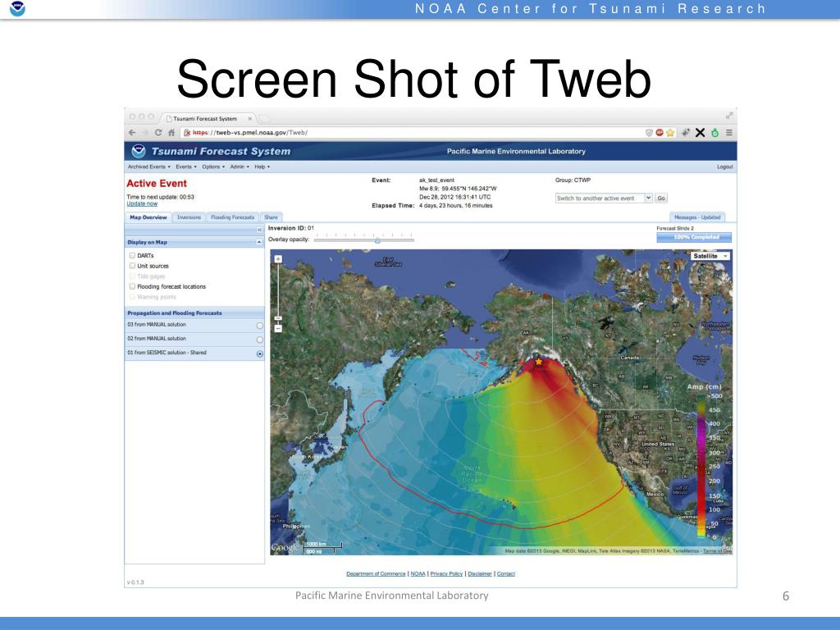Open the Disclaimer link

click(479, 573)
